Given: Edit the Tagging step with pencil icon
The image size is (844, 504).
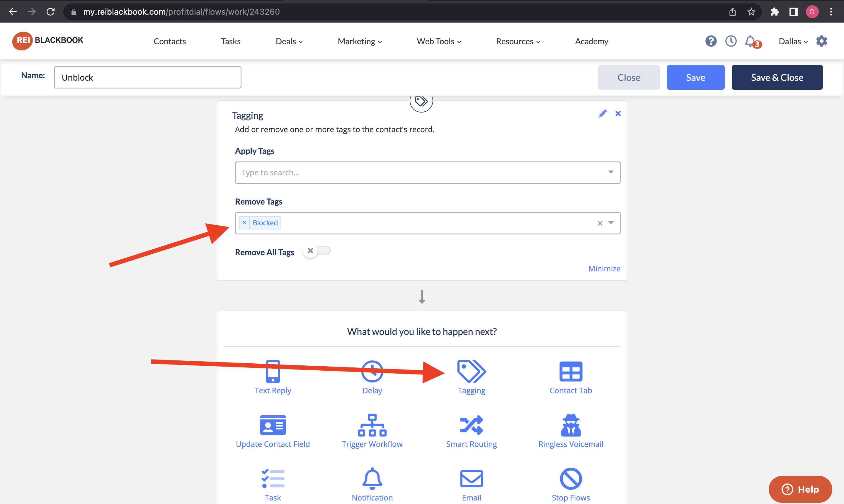Looking at the screenshot, I should (x=602, y=113).
